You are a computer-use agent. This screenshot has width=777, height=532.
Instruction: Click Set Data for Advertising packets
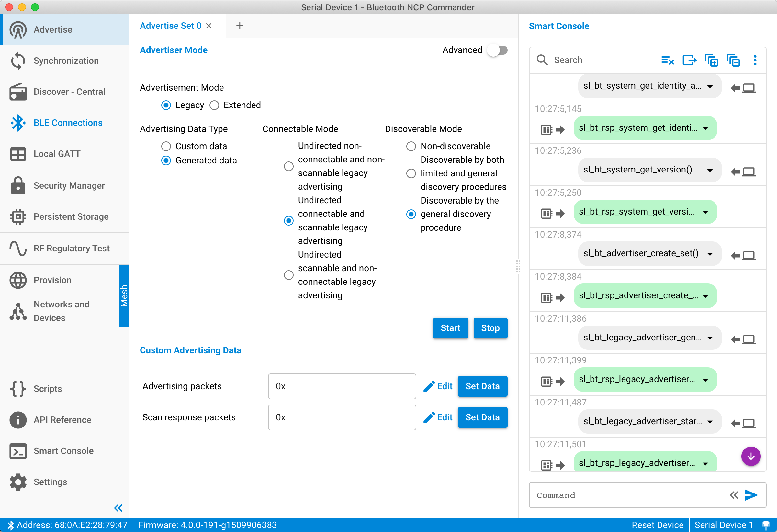coord(482,386)
